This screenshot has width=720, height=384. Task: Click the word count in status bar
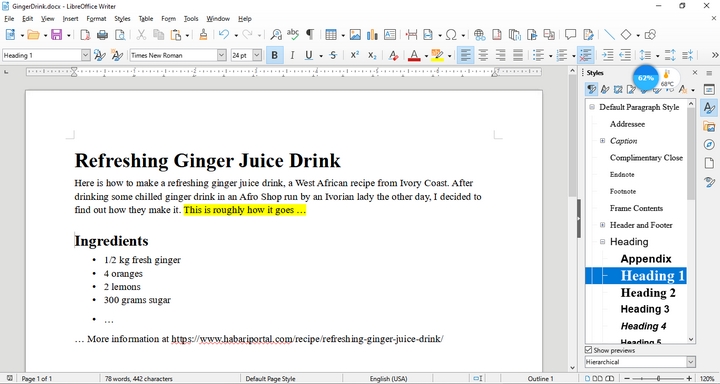coord(139,379)
